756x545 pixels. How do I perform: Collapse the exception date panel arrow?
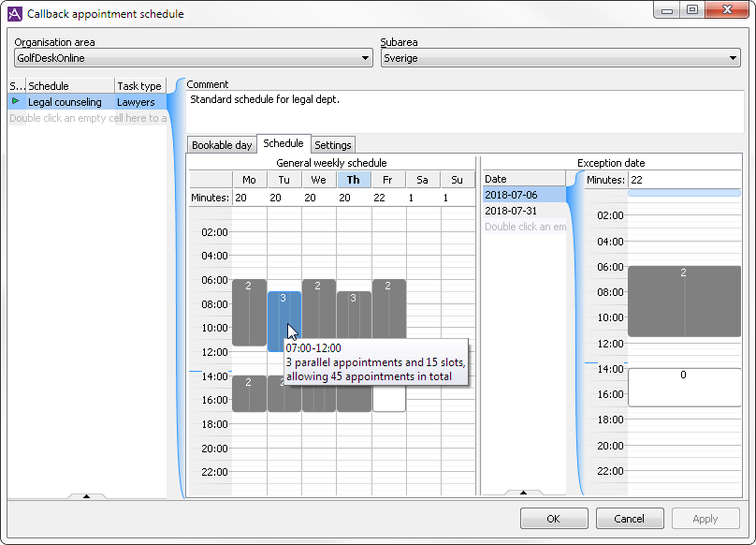tap(523, 493)
